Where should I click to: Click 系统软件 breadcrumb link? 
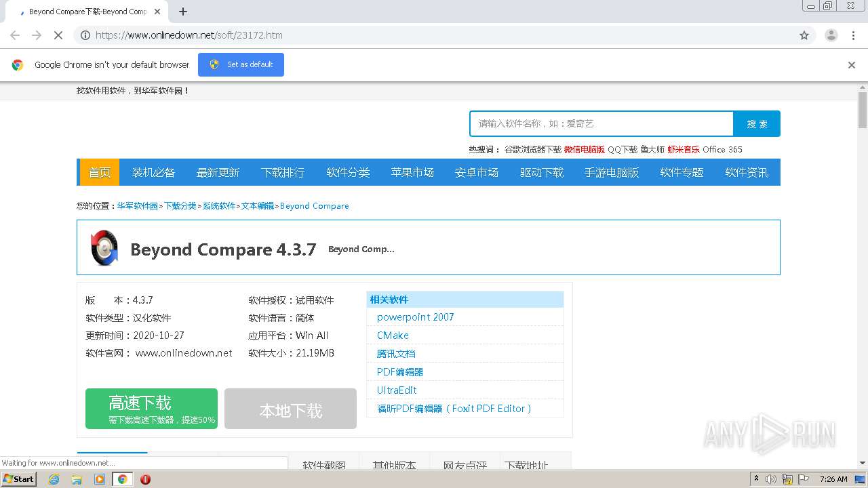pos(219,206)
